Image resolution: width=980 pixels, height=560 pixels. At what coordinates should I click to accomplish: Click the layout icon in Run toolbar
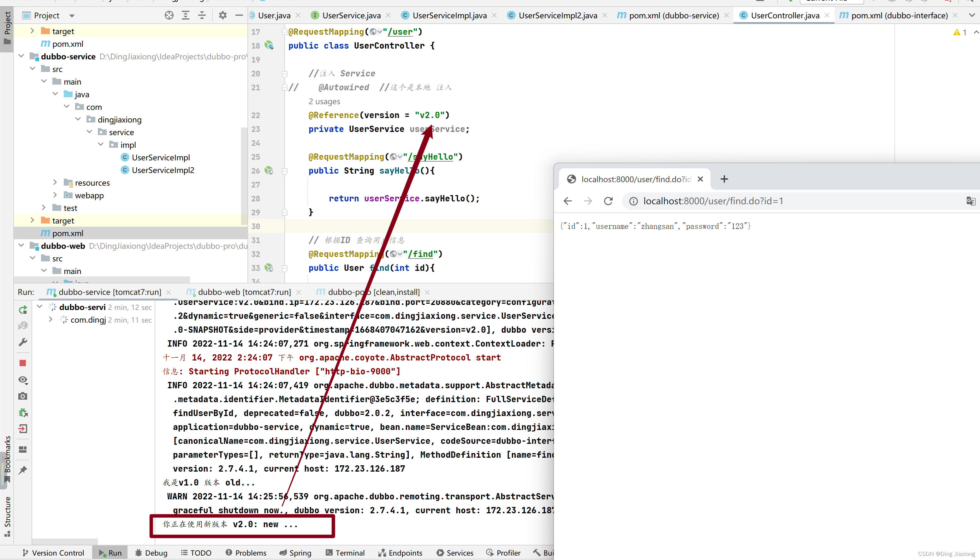tap(23, 450)
